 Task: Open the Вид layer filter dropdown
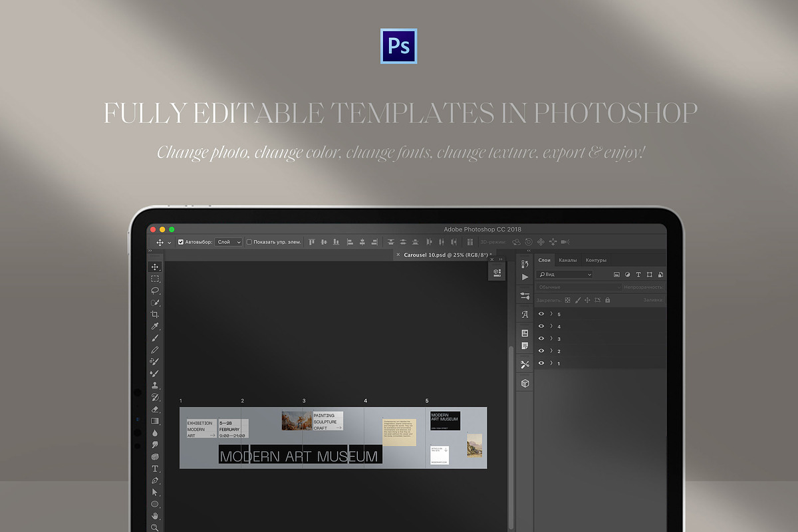[565, 274]
